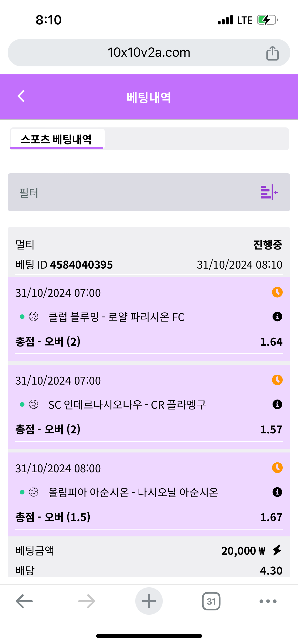Open the browser tabs switcher showing 31
This screenshot has width=298, height=644.
pyautogui.click(x=211, y=601)
